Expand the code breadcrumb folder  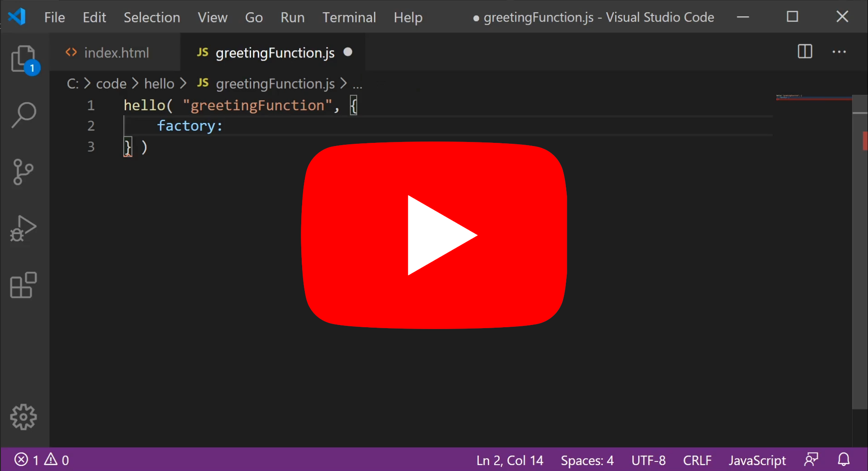[x=111, y=84]
